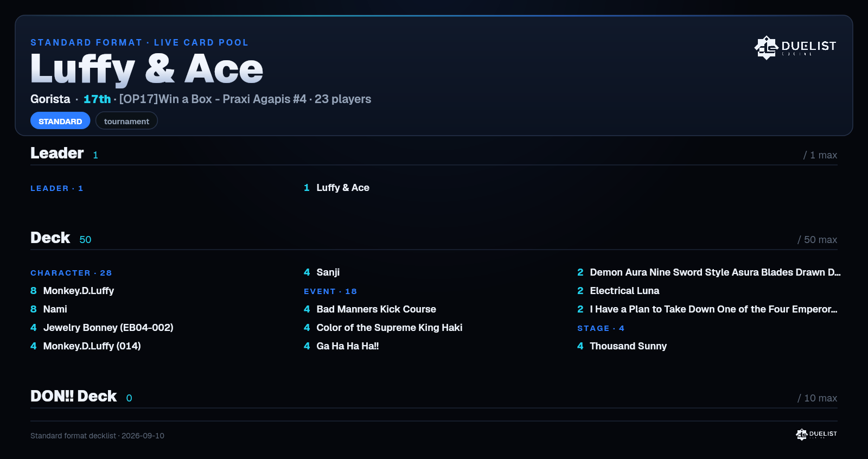Open the Electrical Luna card

[x=618, y=291]
